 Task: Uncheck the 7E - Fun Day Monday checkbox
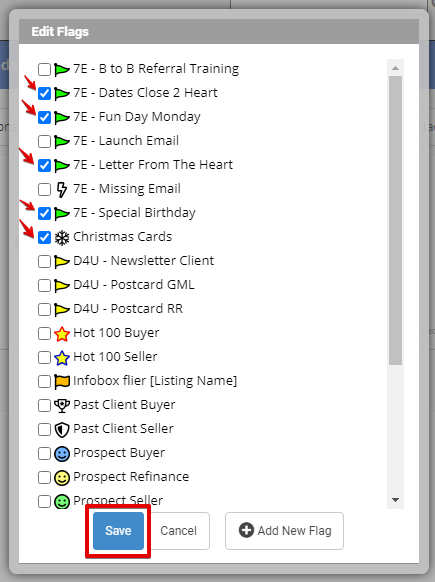tap(44, 117)
